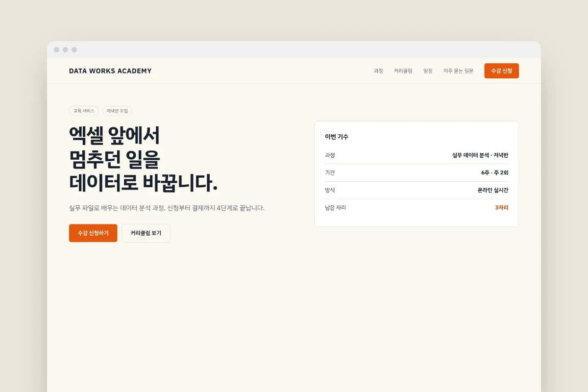Screen dimensions: 588x392
Task: Click the 수강 신청하기 button
Action: click(93, 233)
